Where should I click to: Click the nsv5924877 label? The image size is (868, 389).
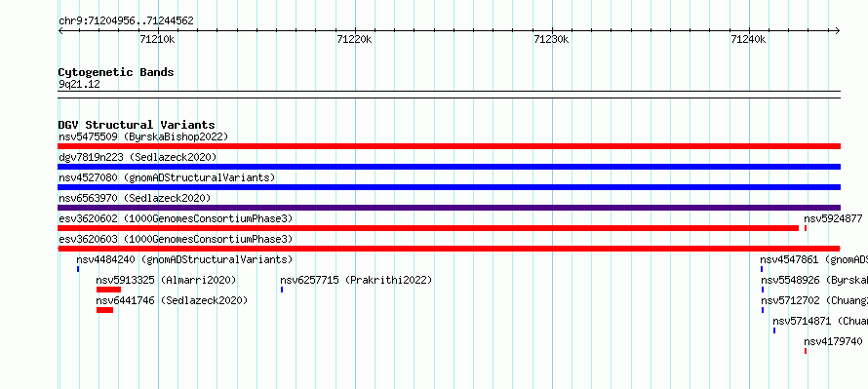click(x=833, y=218)
